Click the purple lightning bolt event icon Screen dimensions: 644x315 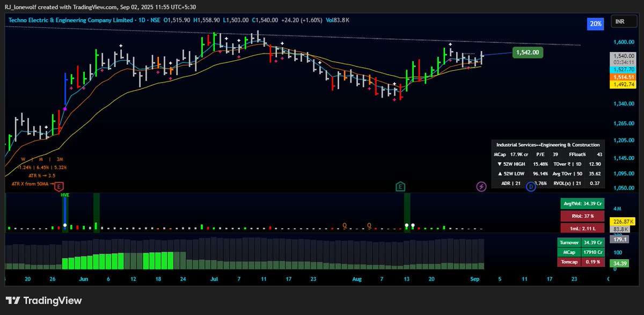tap(482, 186)
